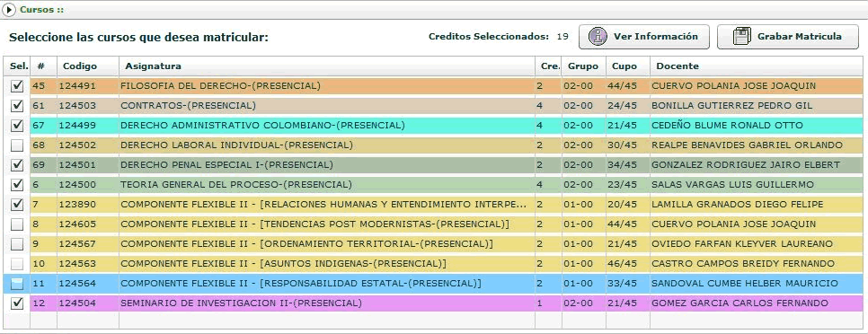Click DERECHO LABORAL INDIVIDUAL course name
This screenshot has width=868, height=334.
pos(236,145)
